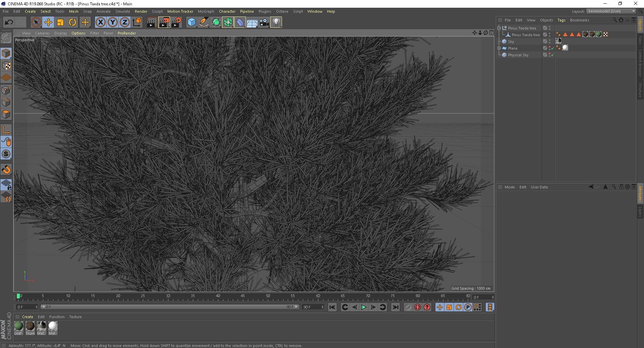
Task: Click the Undo arrow icon
Action: [9, 22]
